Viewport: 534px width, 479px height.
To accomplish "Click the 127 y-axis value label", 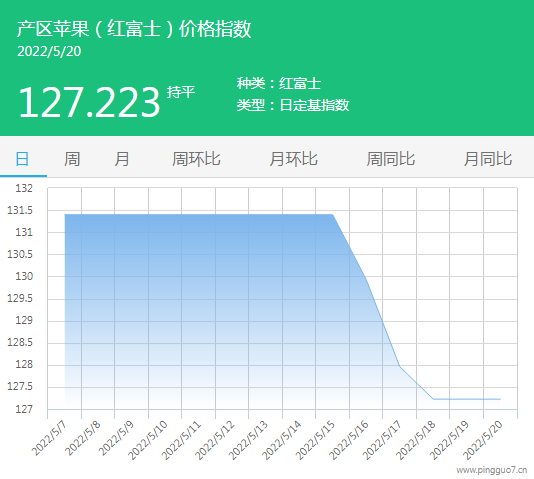I will tap(24, 409).
